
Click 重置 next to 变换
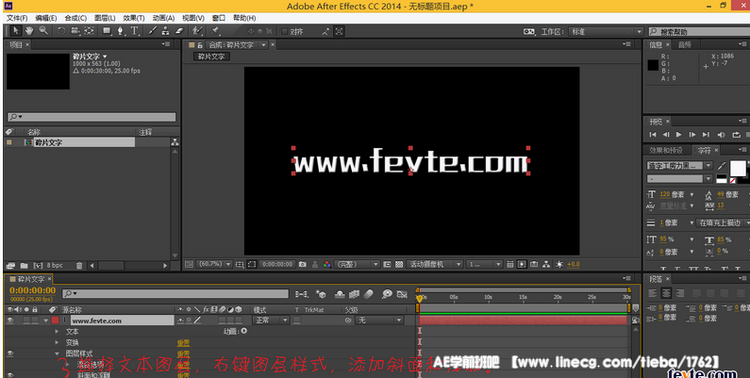[184, 343]
